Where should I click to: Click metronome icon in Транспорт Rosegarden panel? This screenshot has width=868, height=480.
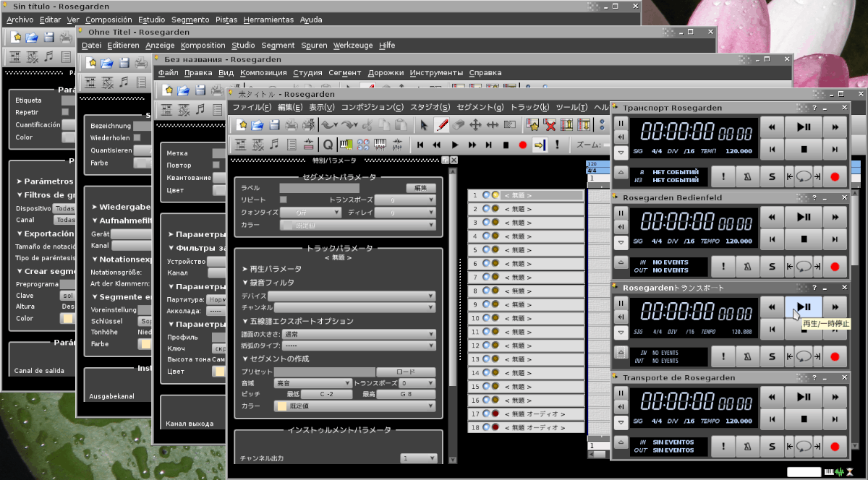(747, 176)
